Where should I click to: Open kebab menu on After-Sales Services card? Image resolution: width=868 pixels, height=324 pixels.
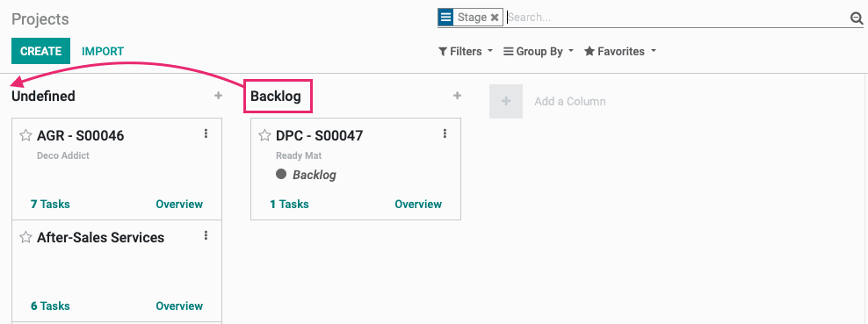[206, 235]
